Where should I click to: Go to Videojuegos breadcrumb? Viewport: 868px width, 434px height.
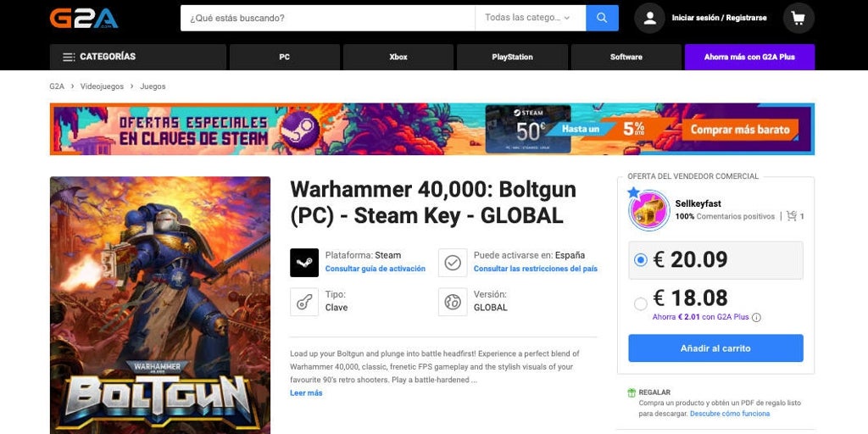(x=102, y=86)
